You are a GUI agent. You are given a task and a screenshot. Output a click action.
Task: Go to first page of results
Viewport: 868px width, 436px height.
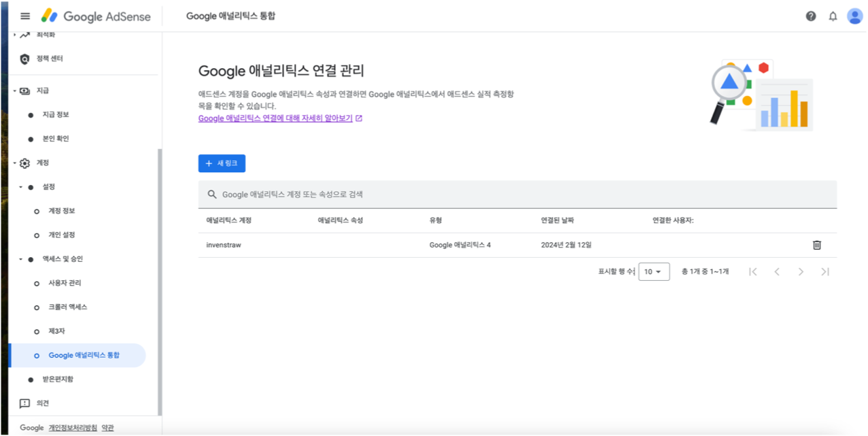(752, 271)
